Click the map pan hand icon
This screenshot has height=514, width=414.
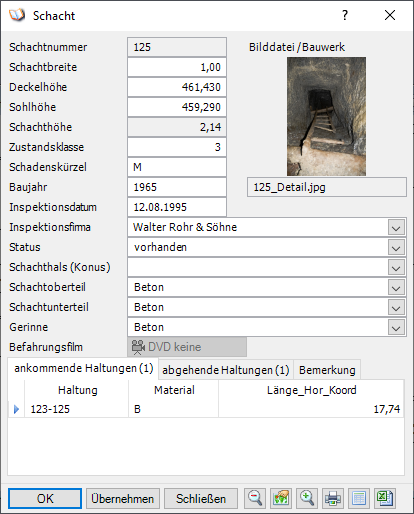point(281,498)
